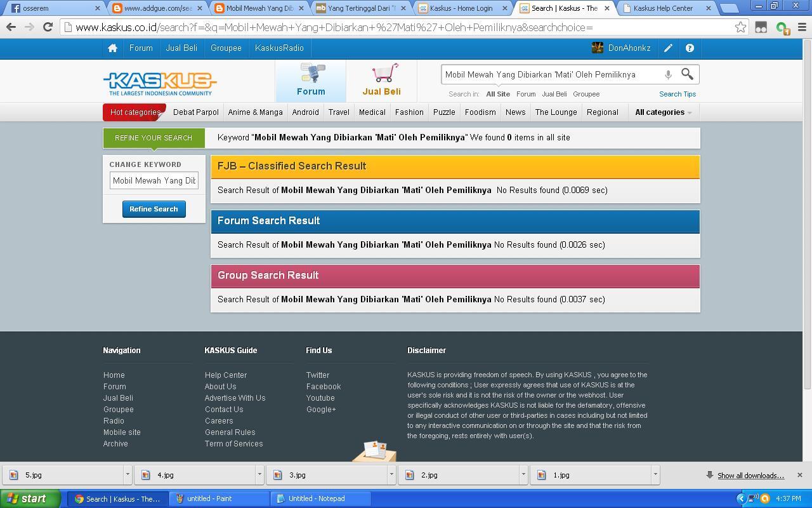Go back with browser back arrow
812x508 pixels.
click(11, 27)
